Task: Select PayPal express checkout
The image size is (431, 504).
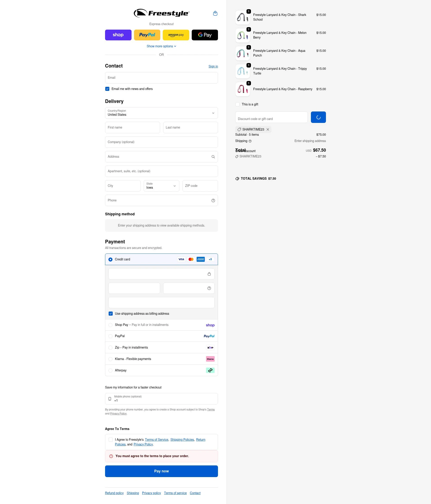Action: [x=147, y=35]
